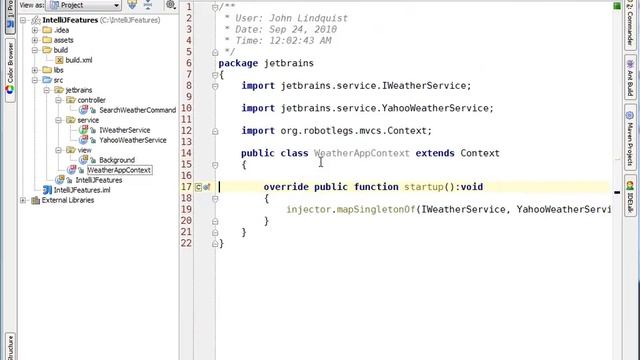Fold the package block at line 7

click(215, 75)
